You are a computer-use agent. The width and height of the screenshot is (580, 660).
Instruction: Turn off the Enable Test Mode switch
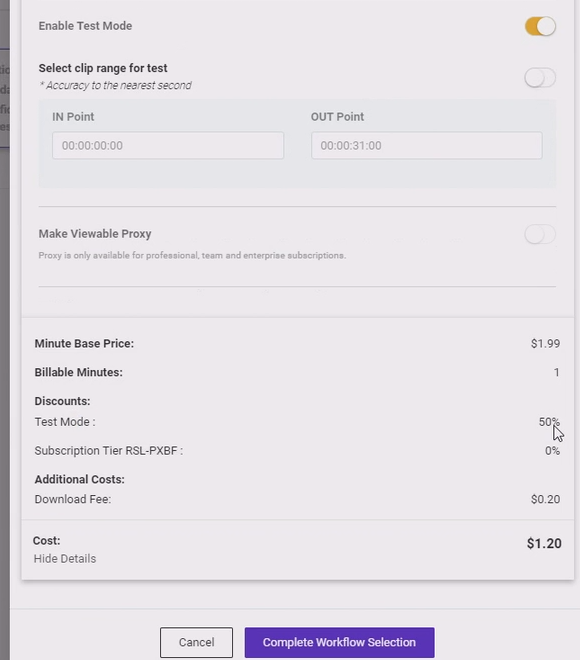pyautogui.click(x=540, y=27)
